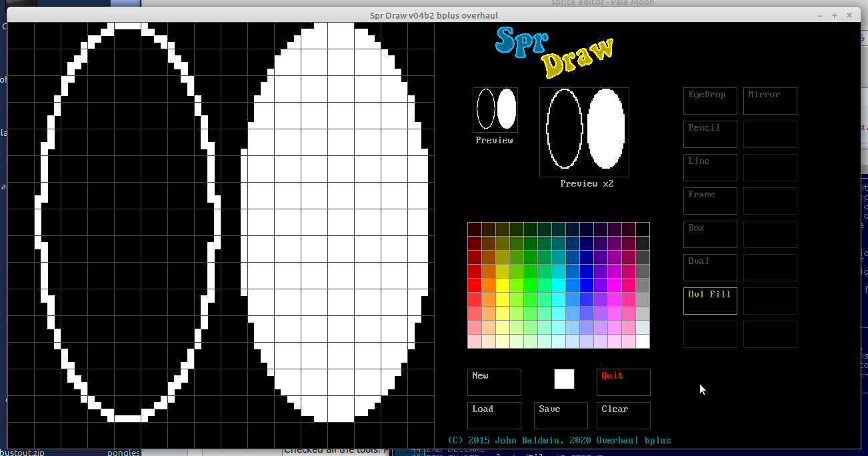Clear the canvas with Clear button
868x456 pixels.
coord(623,415)
